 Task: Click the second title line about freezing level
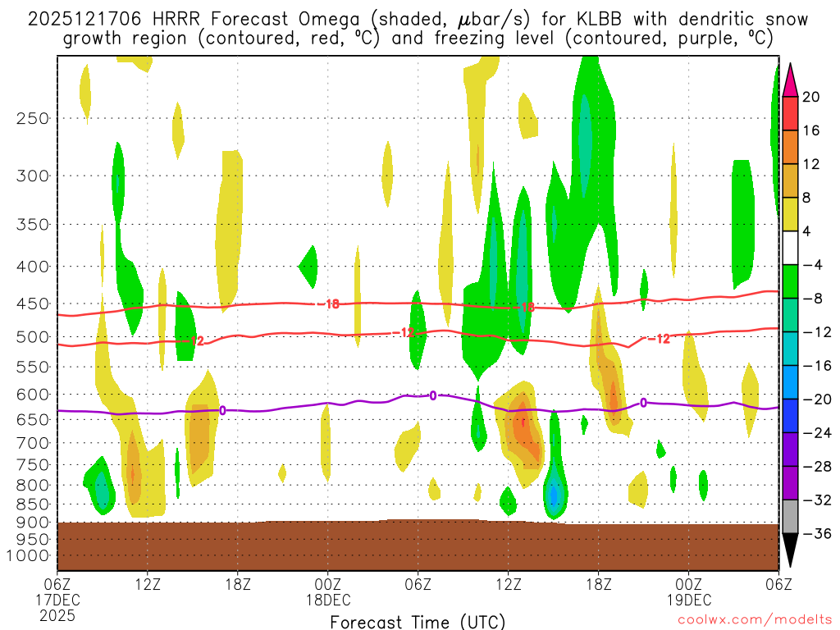pos(418,39)
